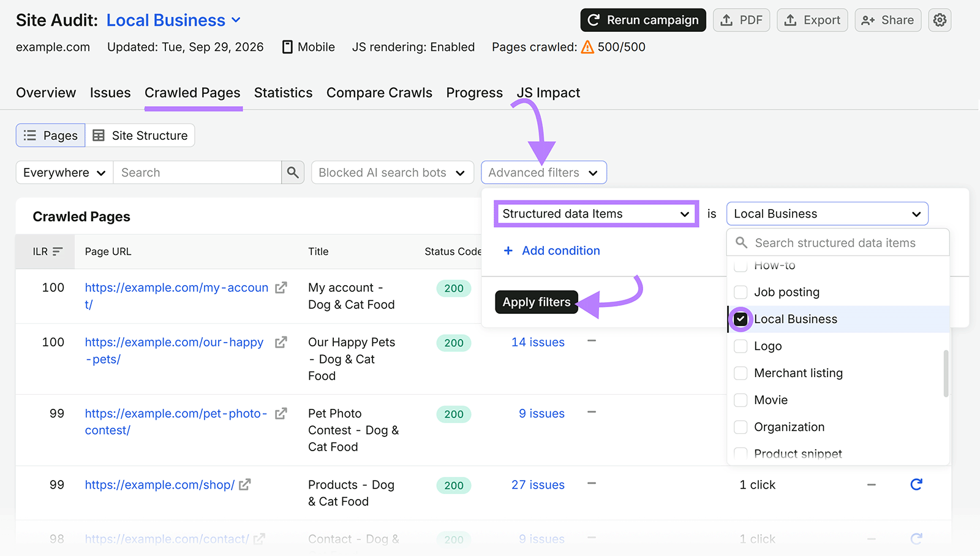Click the Mobile device icon
The image size is (980, 556).
287,47
